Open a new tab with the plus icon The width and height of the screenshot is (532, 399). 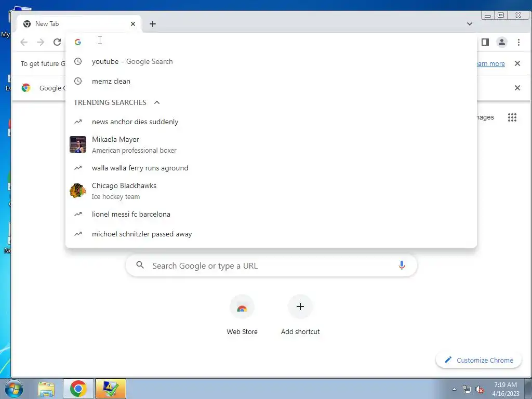point(153,24)
